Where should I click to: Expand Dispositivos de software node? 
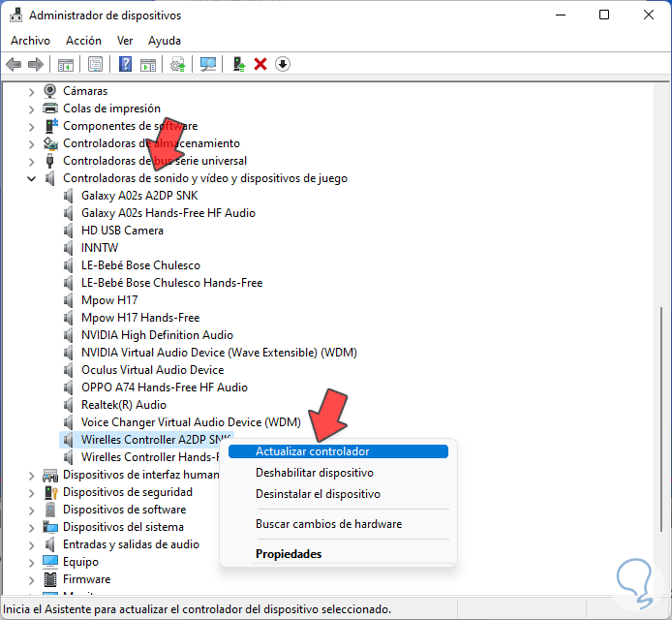coord(31,511)
